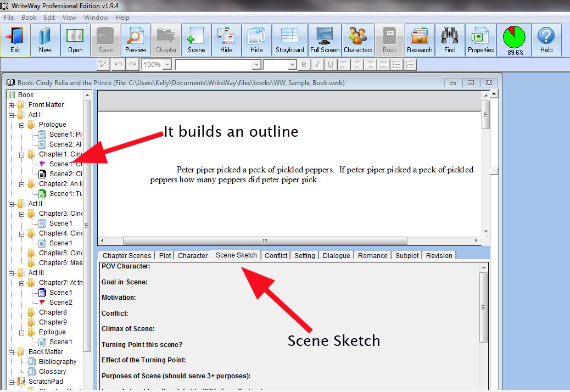Open the View menu
This screenshot has height=392, width=570.
[x=69, y=18]
